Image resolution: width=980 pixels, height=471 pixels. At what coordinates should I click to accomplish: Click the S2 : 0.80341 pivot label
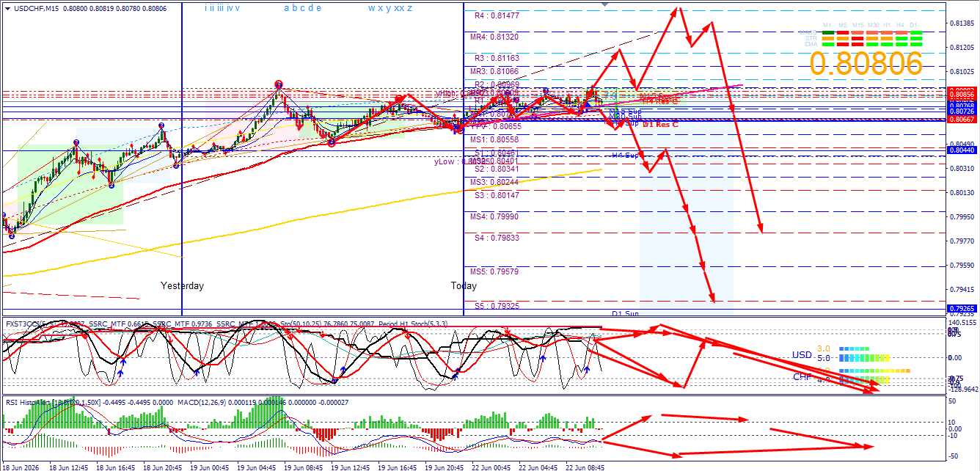click(x=496, y=169)
